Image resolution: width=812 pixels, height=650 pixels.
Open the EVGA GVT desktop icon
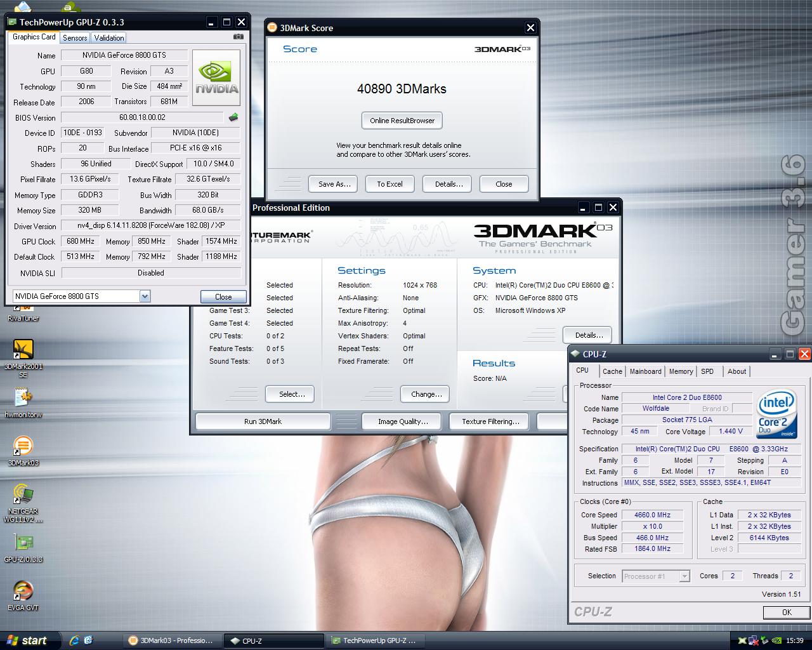pyautogui.click(x=23, y=596)
